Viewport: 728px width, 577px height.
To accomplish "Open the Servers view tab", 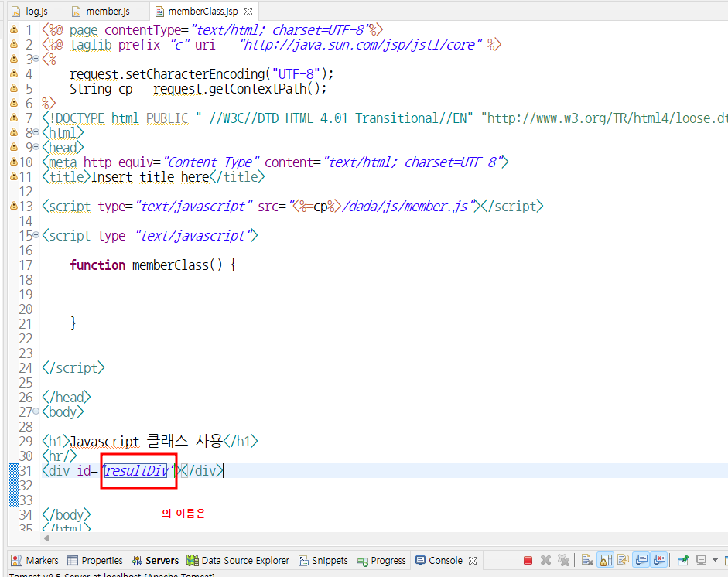I will 155,560.
